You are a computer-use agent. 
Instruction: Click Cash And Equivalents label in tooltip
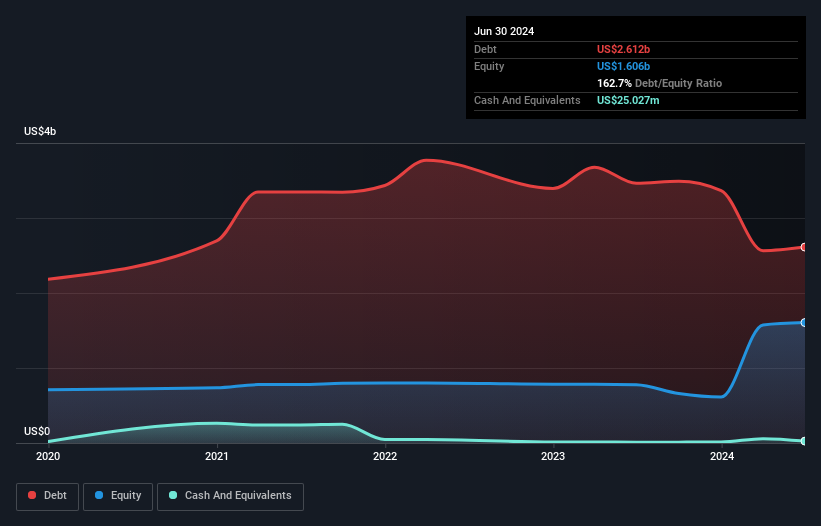(527, 100)
